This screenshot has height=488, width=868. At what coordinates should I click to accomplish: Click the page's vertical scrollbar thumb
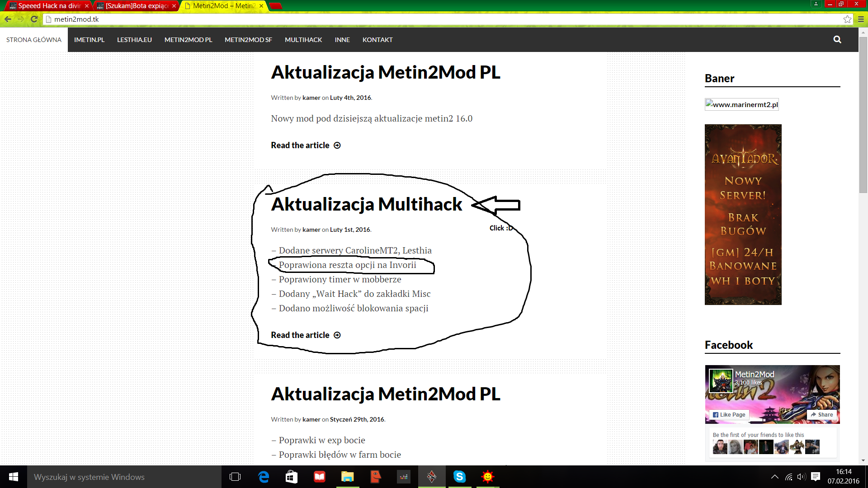click(863, 115)
